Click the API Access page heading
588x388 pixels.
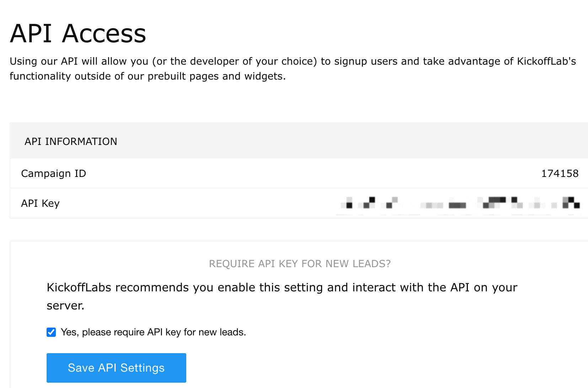coord(78,33)
